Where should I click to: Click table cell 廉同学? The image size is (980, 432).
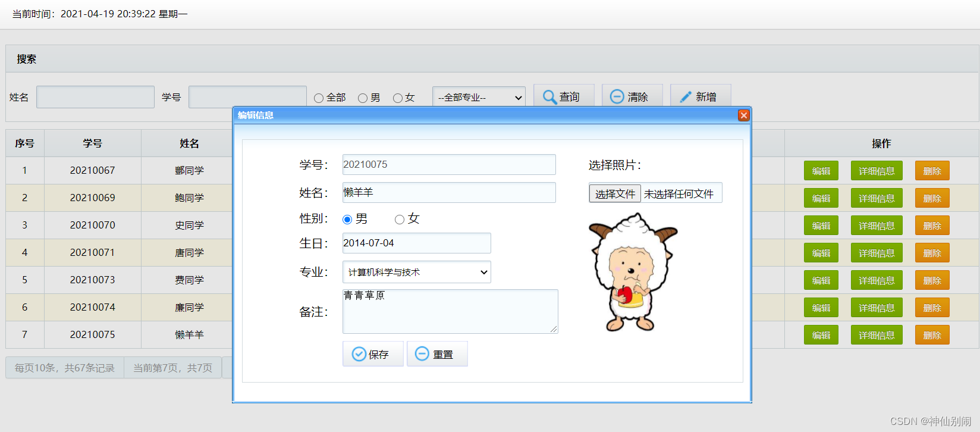tap(189, 307)
